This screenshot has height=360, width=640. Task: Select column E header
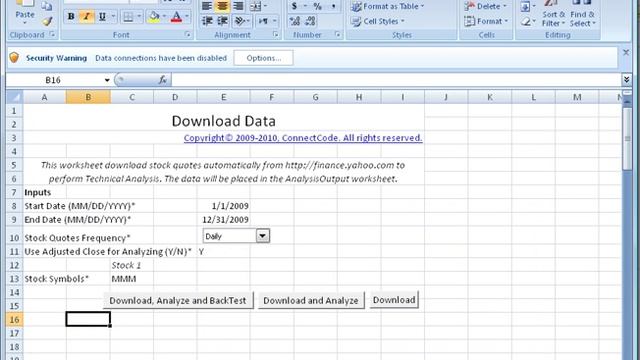click(x=223, y=97)
